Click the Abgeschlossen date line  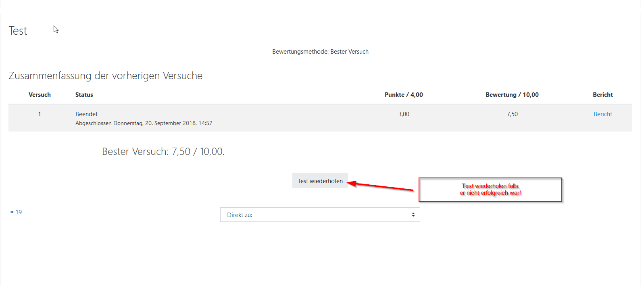(144, 123)
